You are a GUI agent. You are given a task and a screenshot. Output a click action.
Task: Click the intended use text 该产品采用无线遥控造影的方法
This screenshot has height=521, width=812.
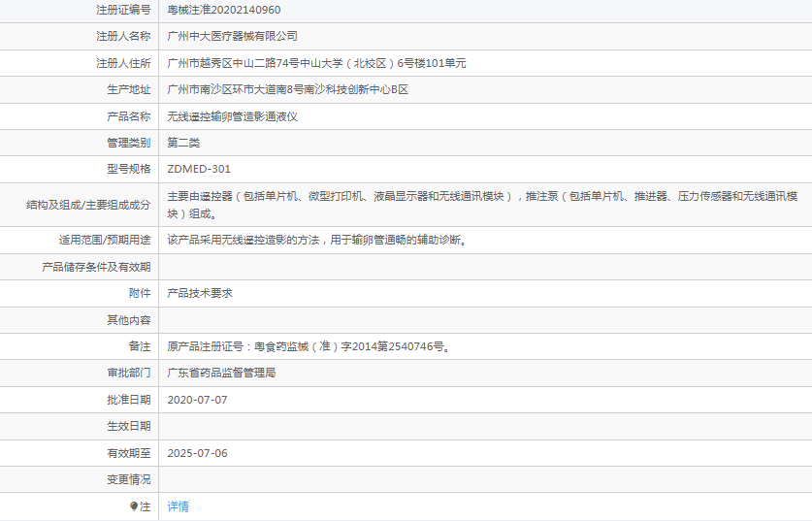pyautogui.click(x=317, y=240)
